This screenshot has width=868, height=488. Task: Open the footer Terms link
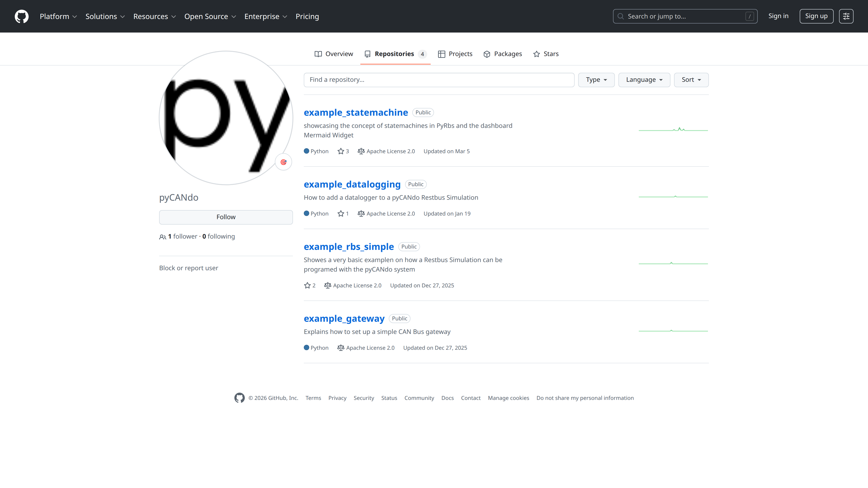(x=313, y=398)
